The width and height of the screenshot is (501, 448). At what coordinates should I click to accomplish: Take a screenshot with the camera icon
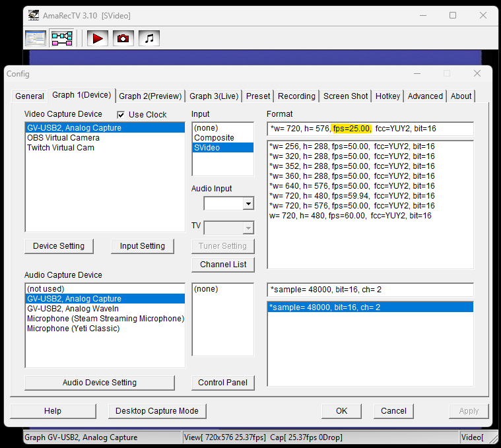coord(123,38)
